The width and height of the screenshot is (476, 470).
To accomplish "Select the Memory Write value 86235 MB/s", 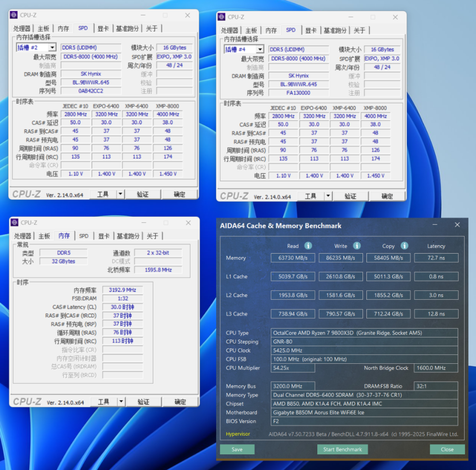I will click(x=341, y=258).
